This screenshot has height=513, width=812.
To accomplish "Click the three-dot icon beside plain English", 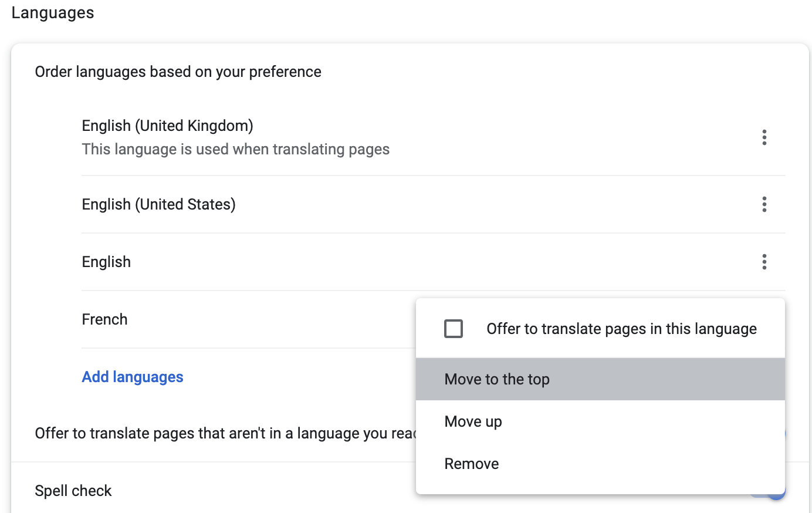I will 764,262.
